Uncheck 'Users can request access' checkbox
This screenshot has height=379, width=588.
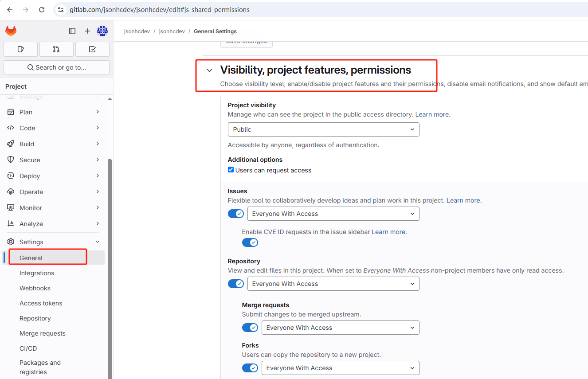231,170
